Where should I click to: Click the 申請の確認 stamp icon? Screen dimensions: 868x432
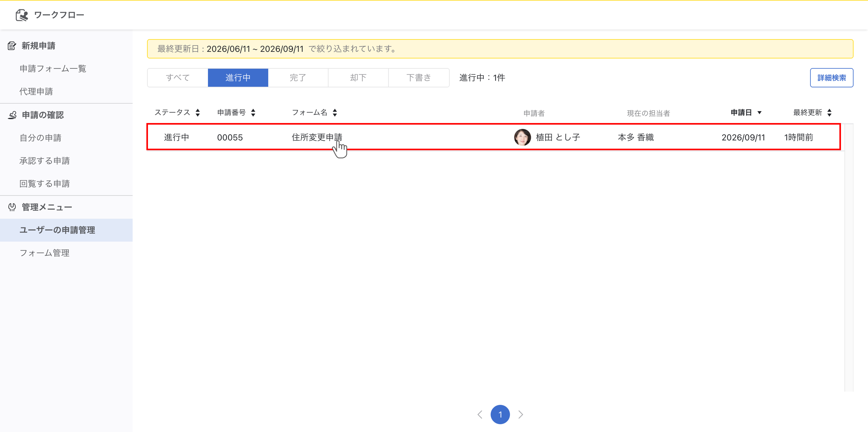click(12, 115)
